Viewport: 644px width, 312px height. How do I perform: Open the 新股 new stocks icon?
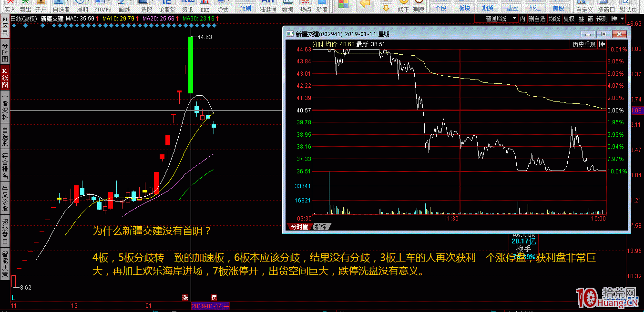pos(322,6)
